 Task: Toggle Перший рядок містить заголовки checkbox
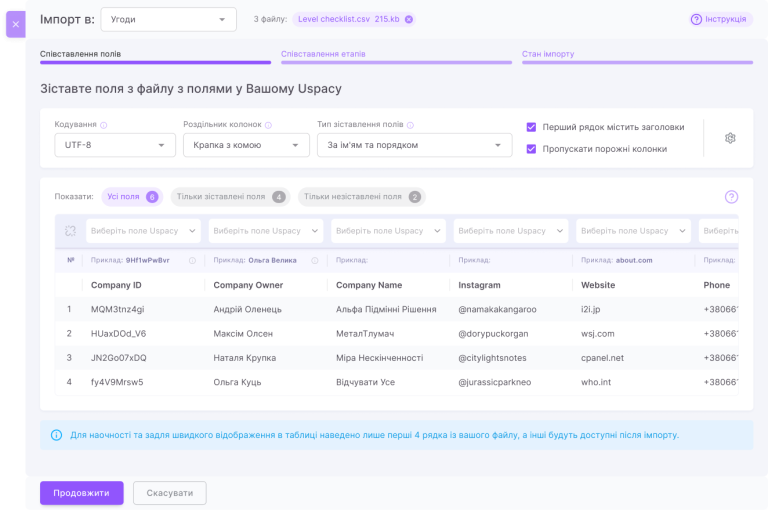(531, 127)
